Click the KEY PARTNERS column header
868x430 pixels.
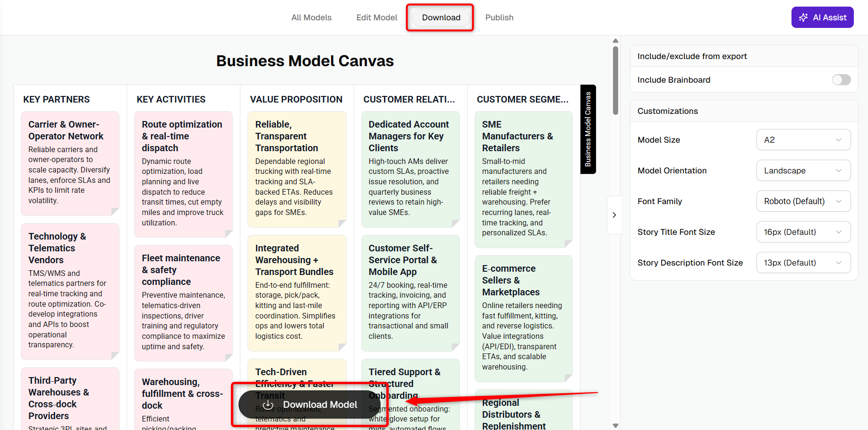56,99
